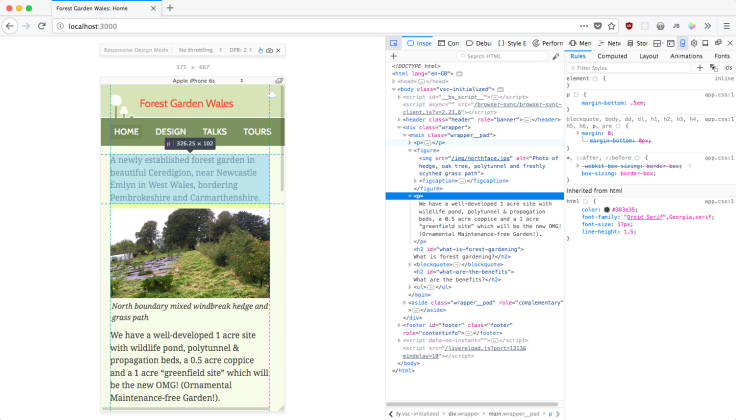The height and width of the screenshot is (420, 736).
Task: Open the Network tab
Action: click(609, 43)
